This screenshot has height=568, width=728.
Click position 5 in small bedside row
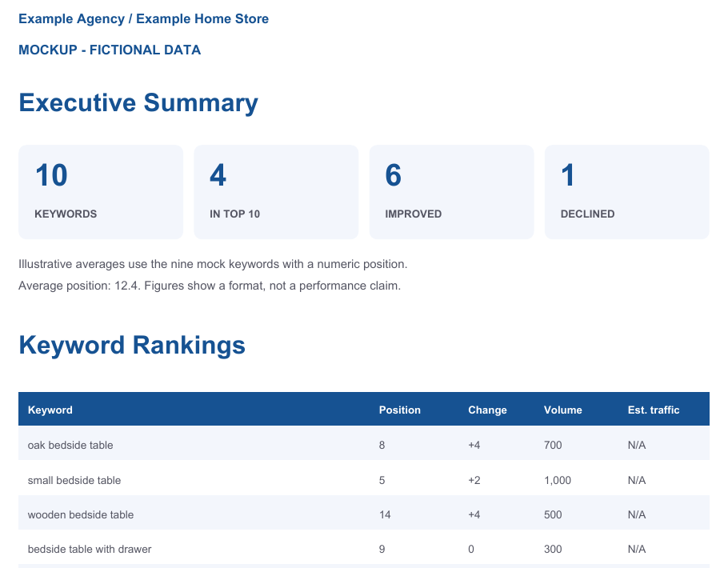pyautogui.click(x=382, y=480)
